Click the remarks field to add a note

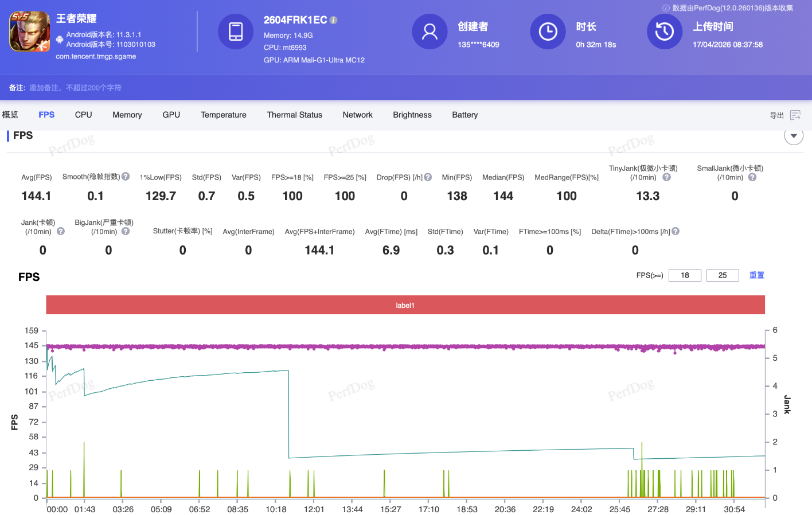click(75, 88)
